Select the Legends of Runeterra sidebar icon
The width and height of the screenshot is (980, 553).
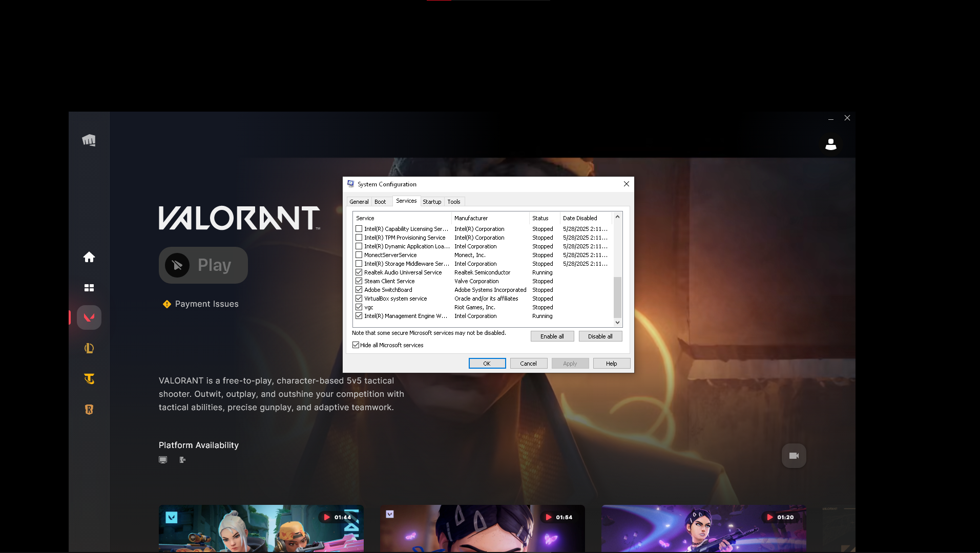pos(89,410)
